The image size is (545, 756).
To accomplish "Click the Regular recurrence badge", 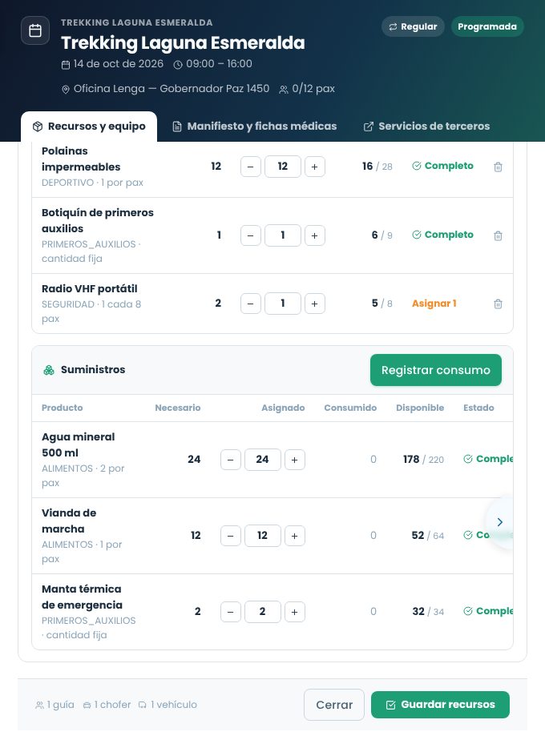I will [414, 26].
